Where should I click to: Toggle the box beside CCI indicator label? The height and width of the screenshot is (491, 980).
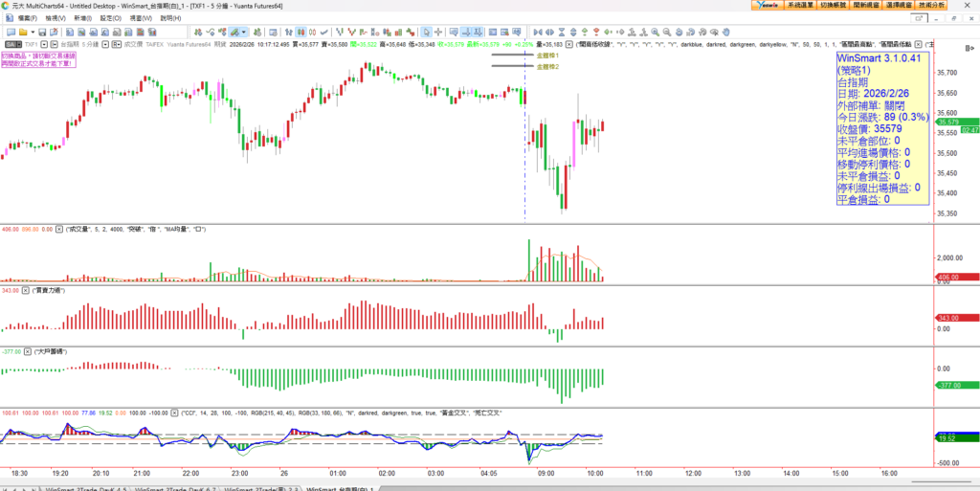(176, 413)
